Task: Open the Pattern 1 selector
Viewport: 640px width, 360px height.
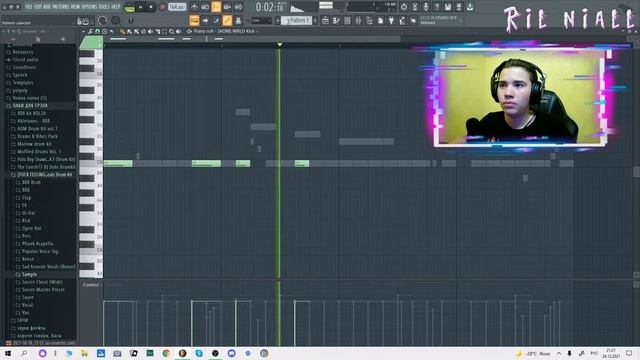Action: (x=296, y=20)
